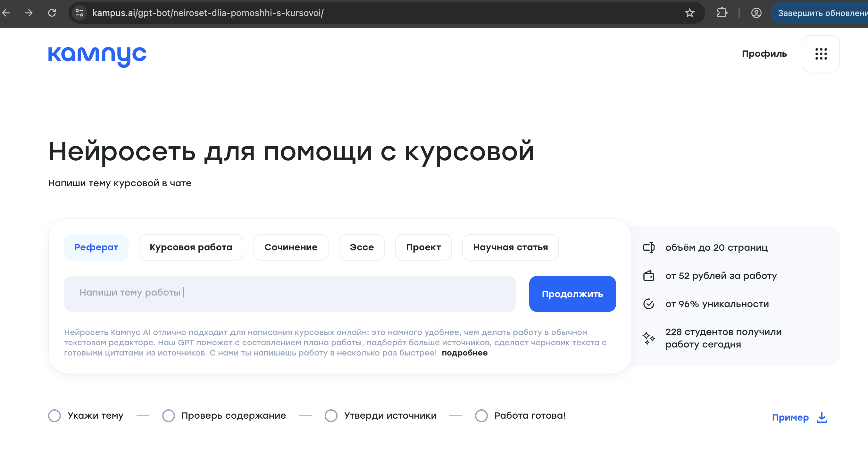Go back to the previous page

pos(6,13)
